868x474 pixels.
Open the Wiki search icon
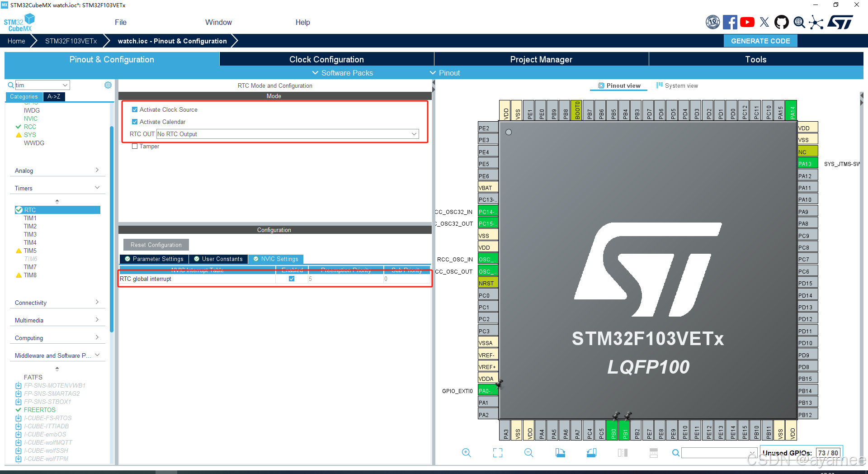pyautogui.click(x=799, y=22)
